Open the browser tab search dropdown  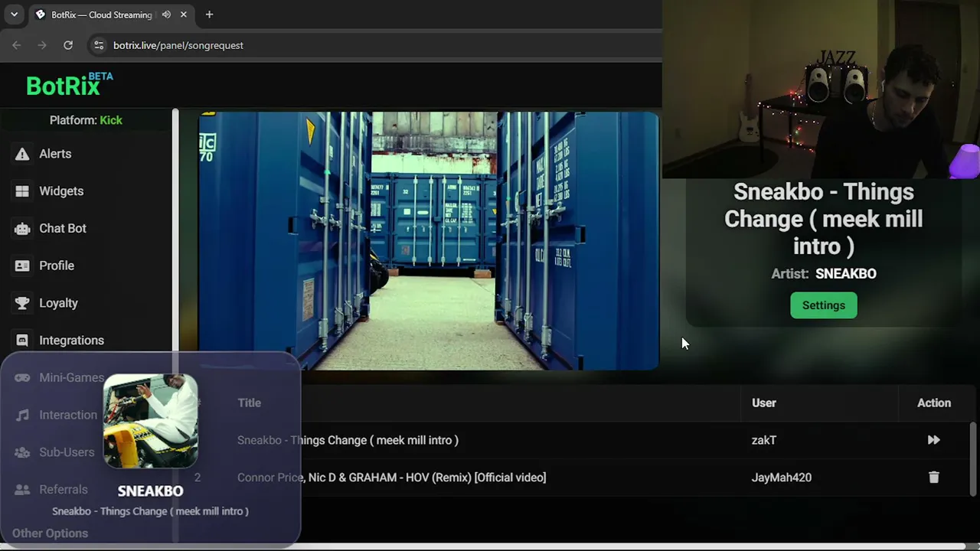tap(14, 15)
